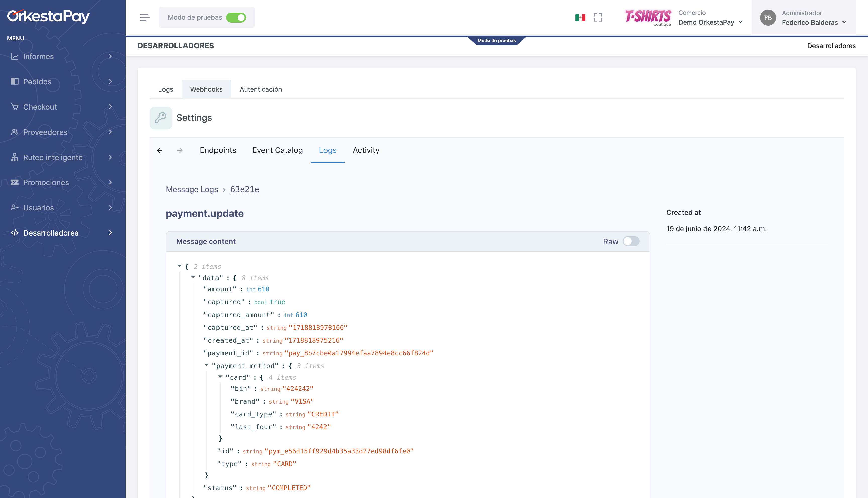Click the FB user avatar
The image size is (868, 498).
pos(768,17)
